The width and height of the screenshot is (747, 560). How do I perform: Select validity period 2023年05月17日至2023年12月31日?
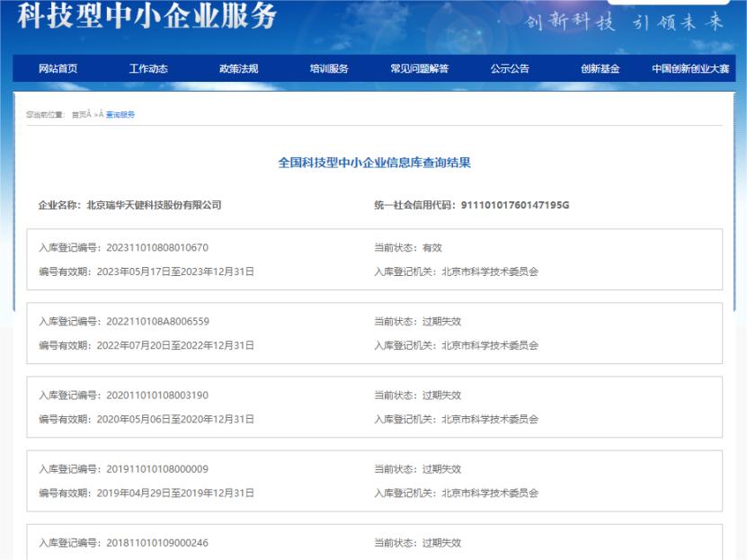(x=175, y=271)
